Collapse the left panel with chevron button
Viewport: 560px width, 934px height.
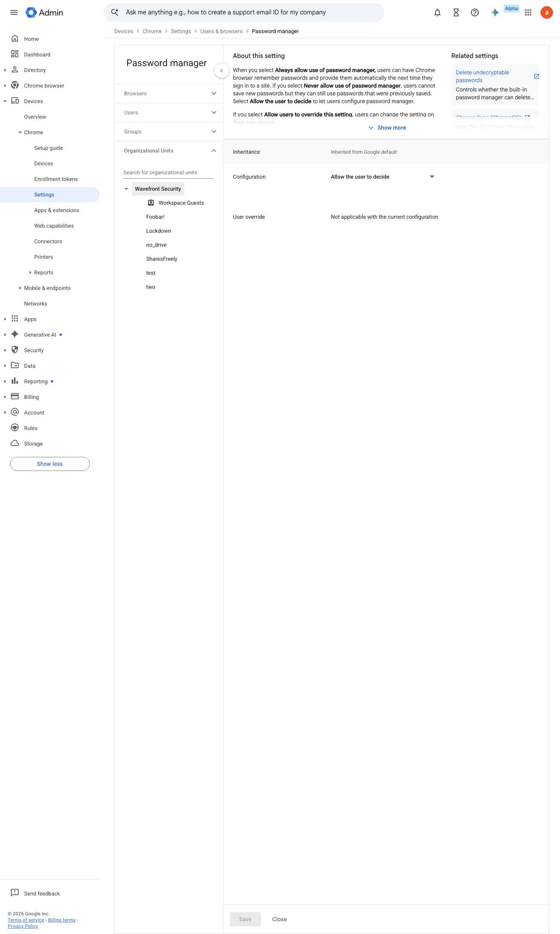(x=222, y=70)
